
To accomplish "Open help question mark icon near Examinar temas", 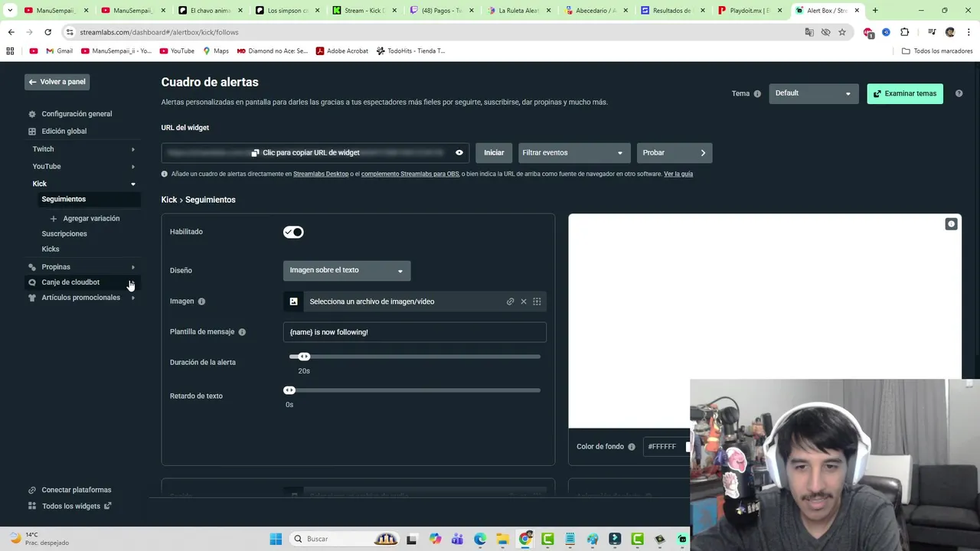I will 959,93.
